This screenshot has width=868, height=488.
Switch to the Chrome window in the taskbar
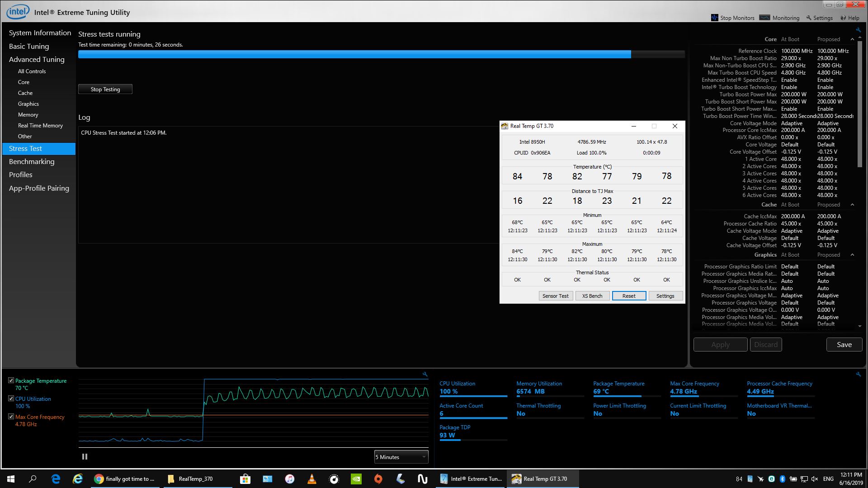pyautogui.click(x=125, y=479)
